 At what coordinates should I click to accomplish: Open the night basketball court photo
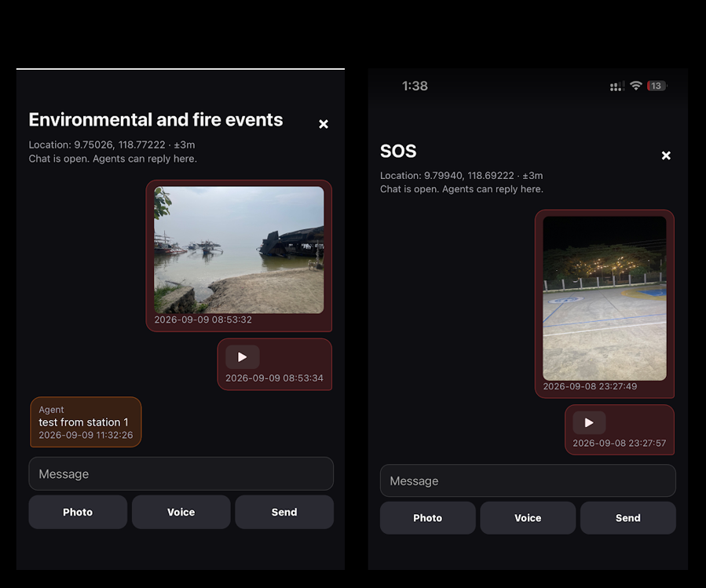click(604, 298)
